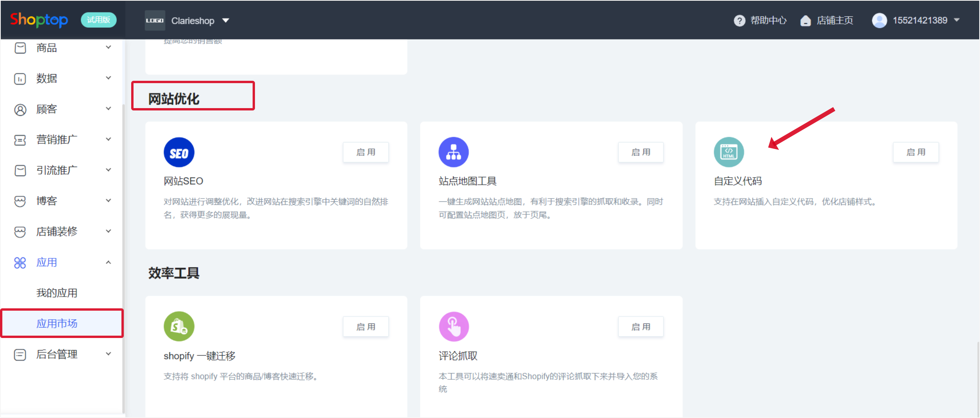
Task: Click the shopify 一键迁移 app icon
Action: click(179, 327)
